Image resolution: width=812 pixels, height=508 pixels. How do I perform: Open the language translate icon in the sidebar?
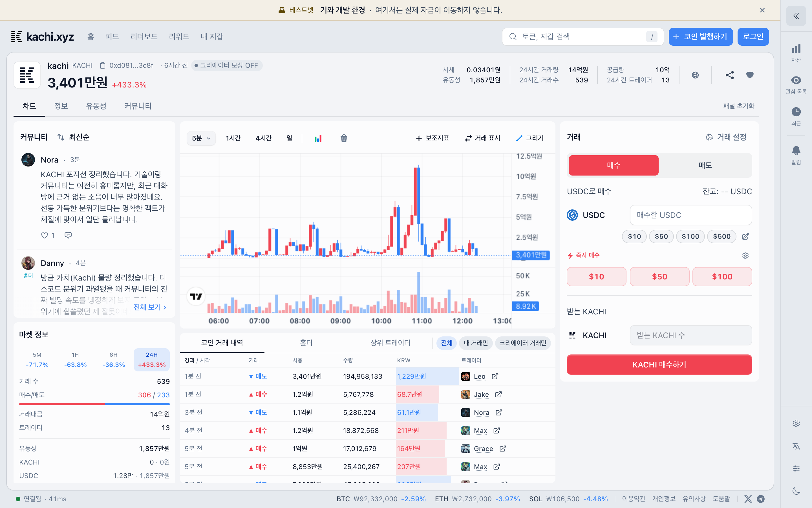pos(796,446)
